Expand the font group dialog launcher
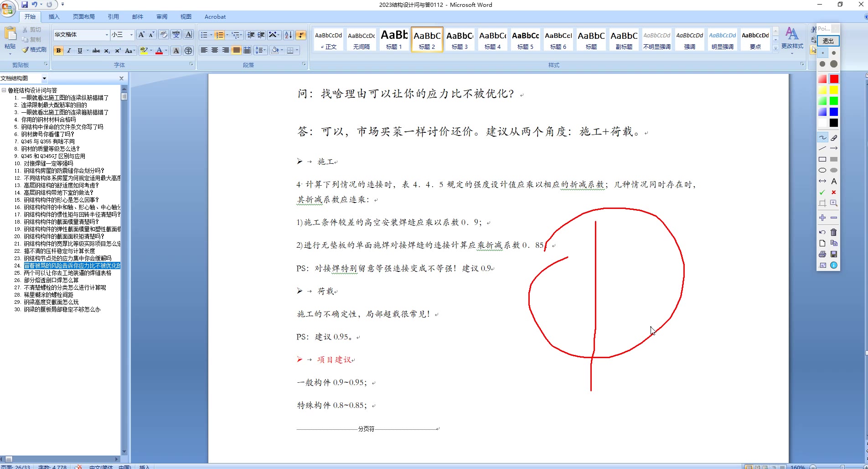Image resolution: width=868 pixels, height=469 pixels. [191, 65]
